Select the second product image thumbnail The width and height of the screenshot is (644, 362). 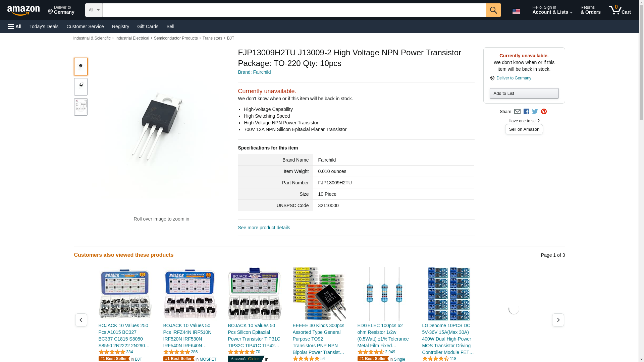click(81, 87)
